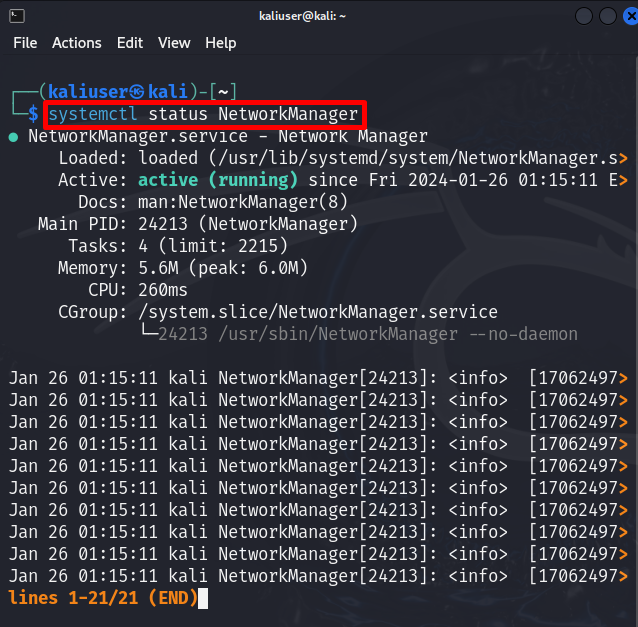This screenshot has width=638, height=627.
Task: Click truncation arrow ending the Loaded line
Action: pyautogui.click(x=623, y=159)
